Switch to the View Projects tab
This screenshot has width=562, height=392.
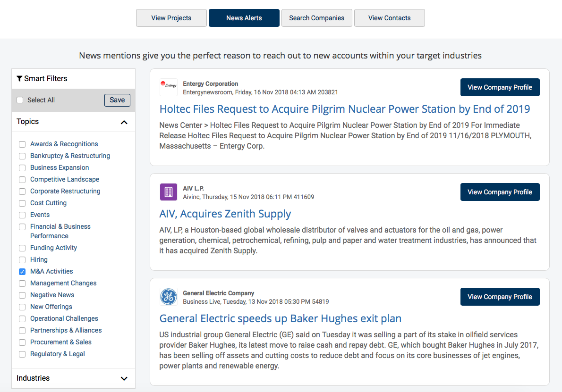[171, 18]
